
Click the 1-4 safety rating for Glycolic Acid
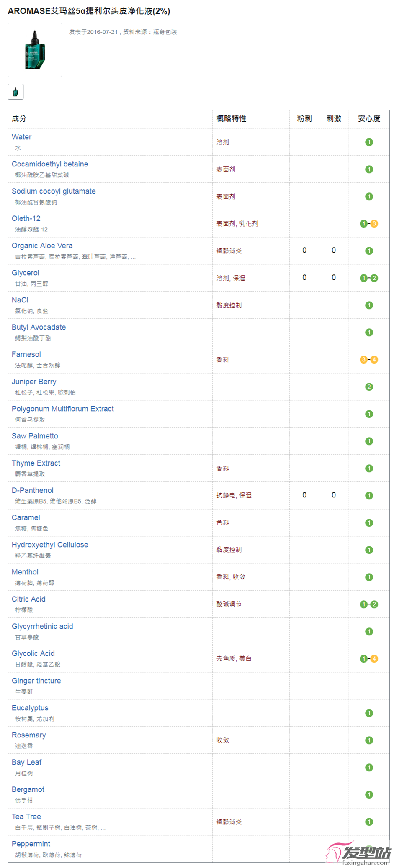point(369,659)
